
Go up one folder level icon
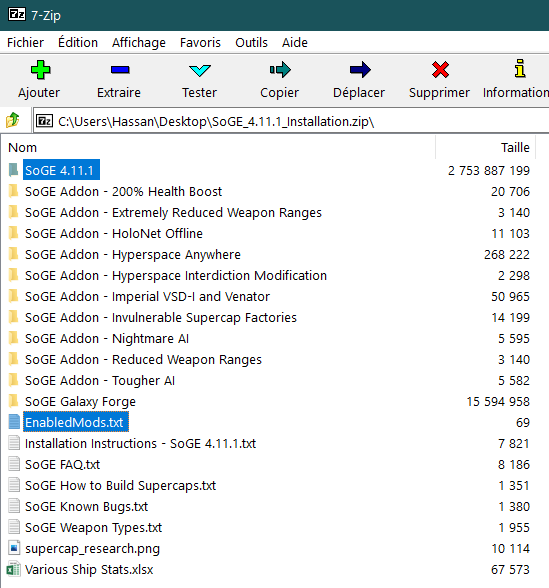coord(13,120)
